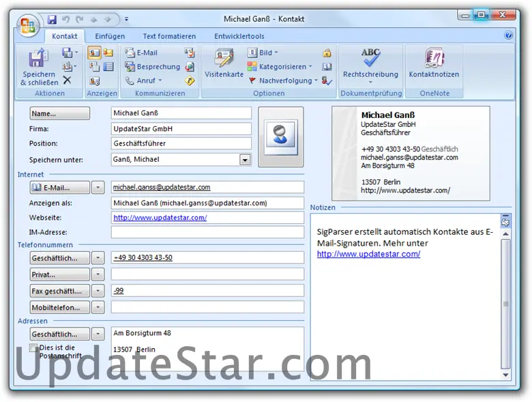Click the Besprechung meeting icon
The image size is (532, 402).
[152, 67]
